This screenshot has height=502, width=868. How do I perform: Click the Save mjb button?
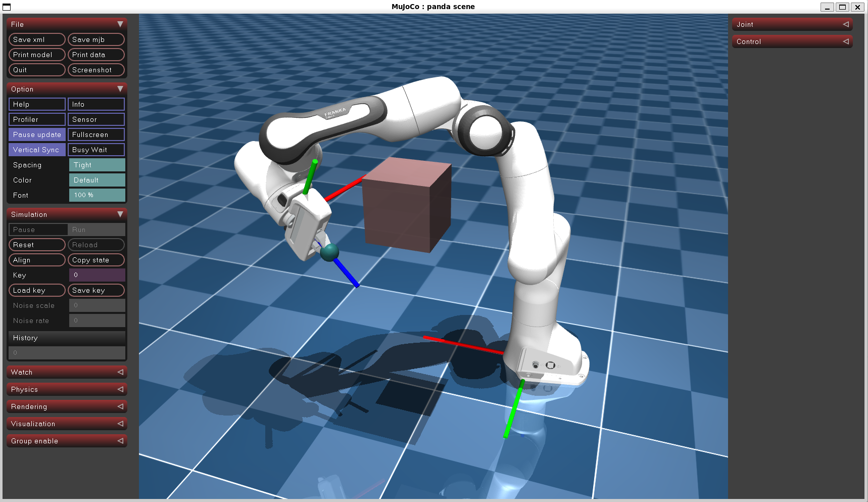tap(96, 39)
